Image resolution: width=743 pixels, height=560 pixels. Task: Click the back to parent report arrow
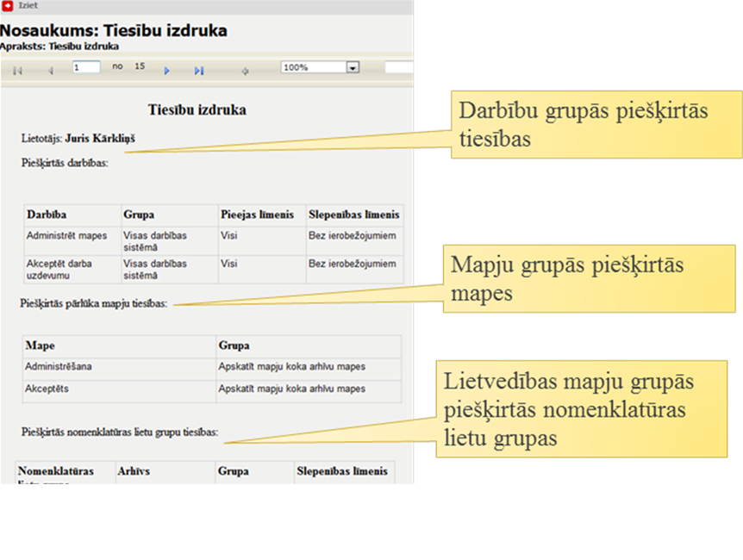point(245,71)
